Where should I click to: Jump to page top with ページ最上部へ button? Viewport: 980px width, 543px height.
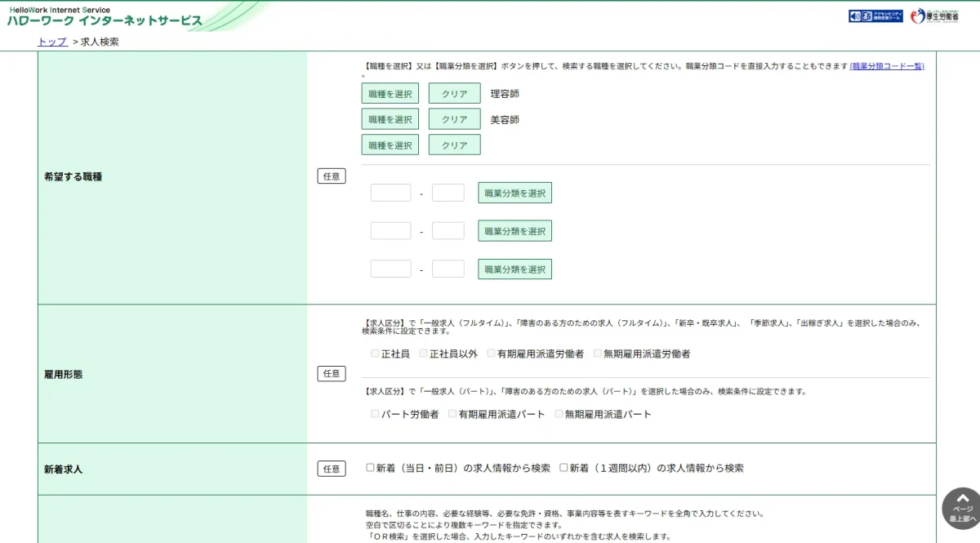(x=962, y=508)
